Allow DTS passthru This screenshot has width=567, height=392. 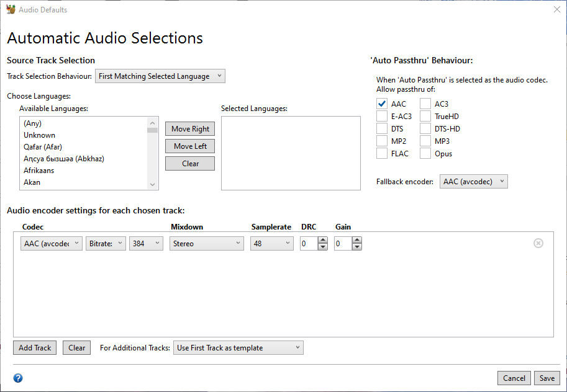[x=382, y=128]
